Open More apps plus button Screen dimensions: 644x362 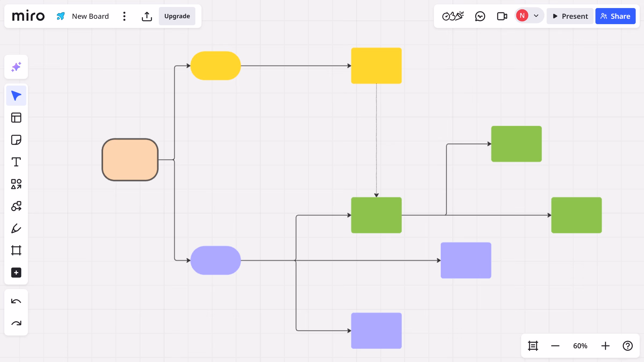tap(16, 273)
